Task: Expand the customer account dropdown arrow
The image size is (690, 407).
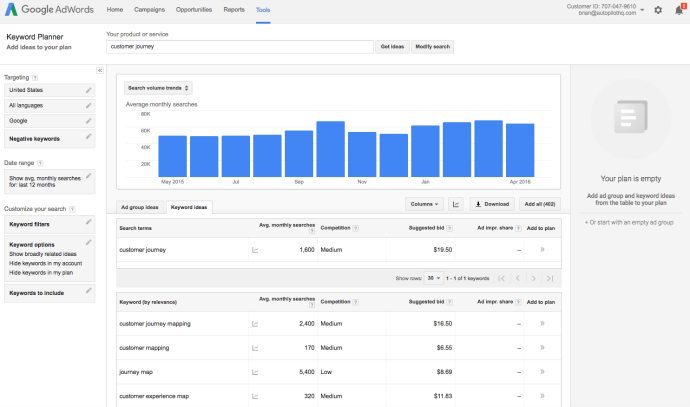Action: pos(642,10)
